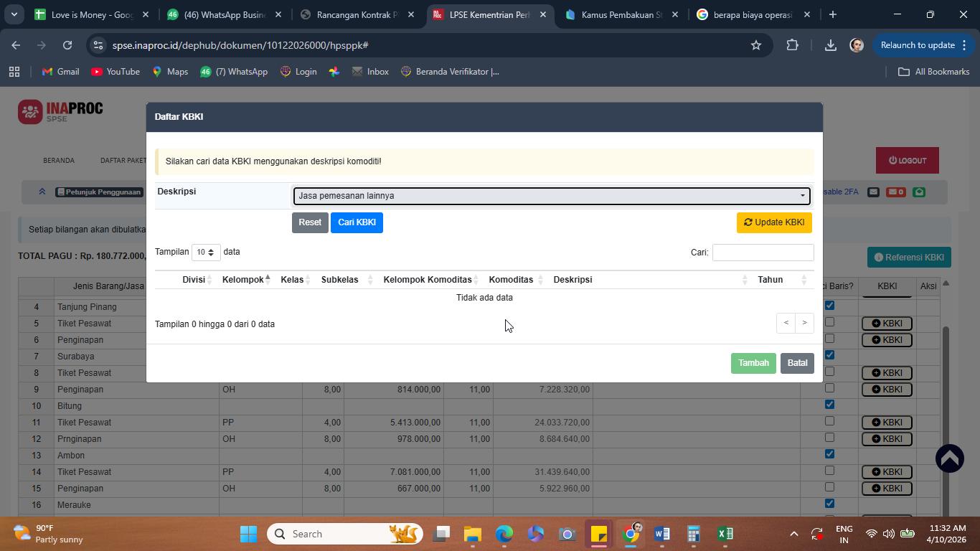Toggle checkbox in row 16 Merauke

click(x=829, y=504)
